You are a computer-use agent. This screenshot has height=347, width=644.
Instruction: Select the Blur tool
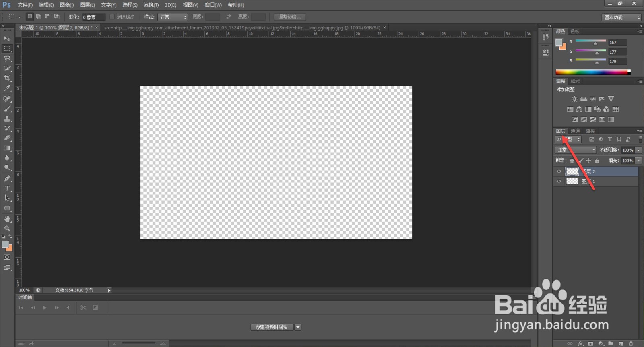coord(7,158)
